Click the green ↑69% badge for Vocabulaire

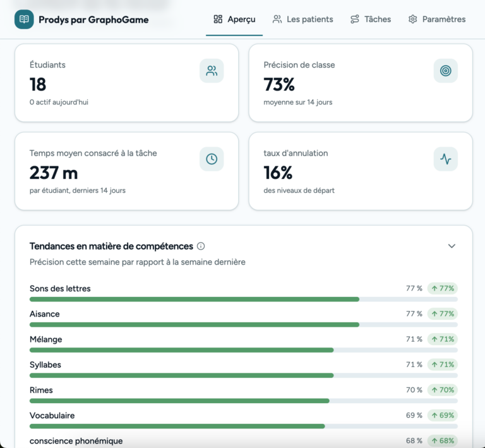pyautogui.click(x=442, y=415)
